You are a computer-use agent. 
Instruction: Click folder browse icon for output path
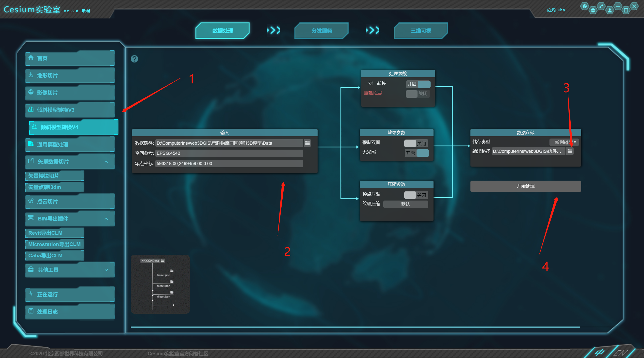570,151
